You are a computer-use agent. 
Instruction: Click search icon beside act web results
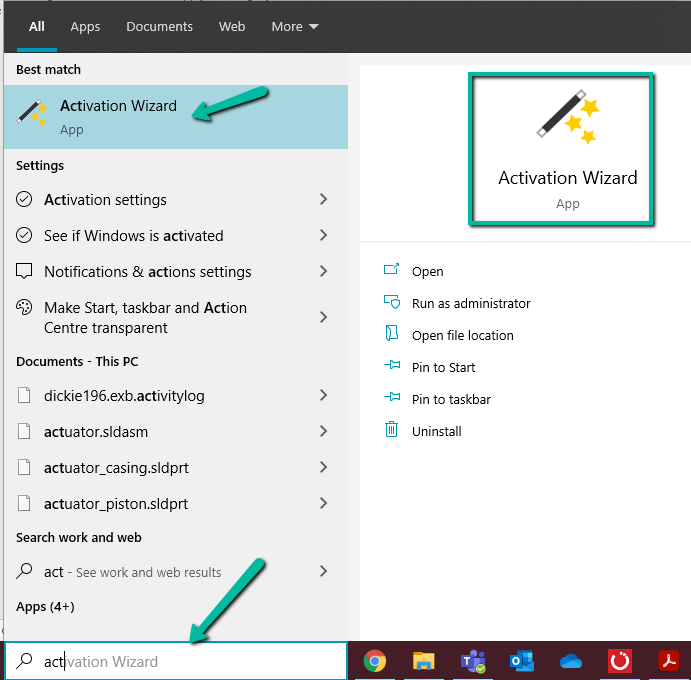24,571
